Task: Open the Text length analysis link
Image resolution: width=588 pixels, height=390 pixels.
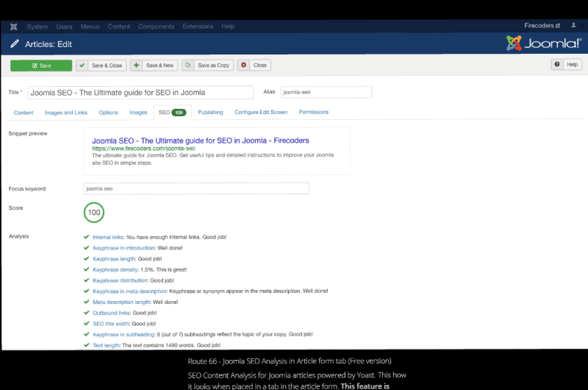Action: [106, 345]
